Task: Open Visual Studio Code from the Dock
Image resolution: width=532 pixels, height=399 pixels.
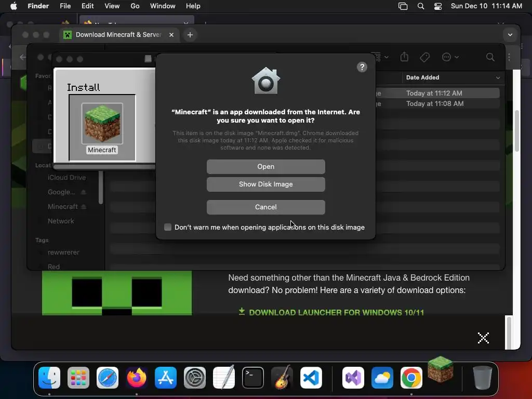Action: (x=311, y=378)
